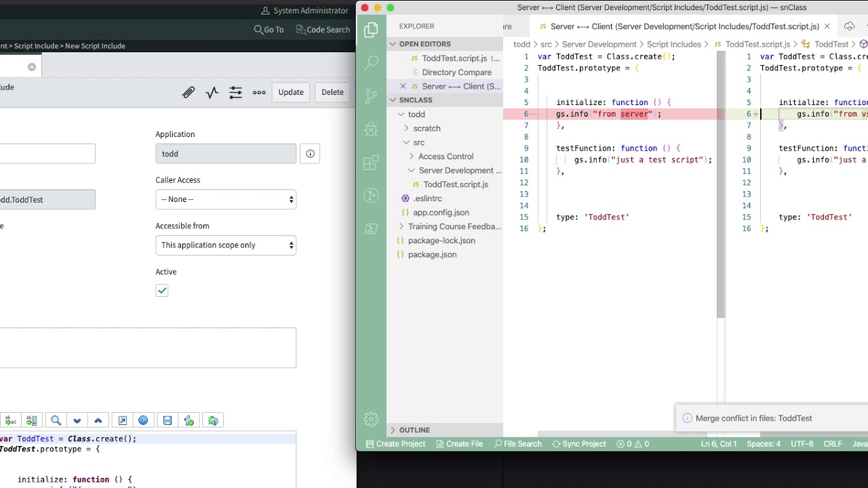Open VS Code Manage gear menu
This screenshot has height=488, width=868.
point(371,420)
